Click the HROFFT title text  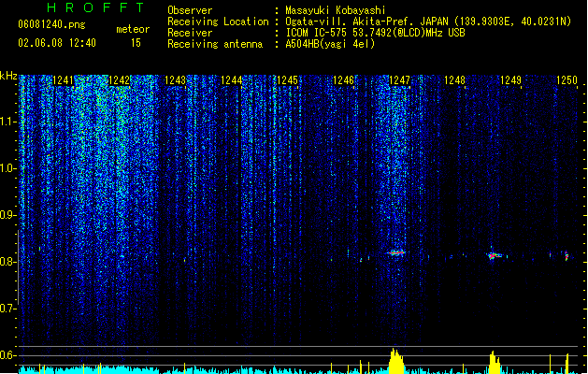point(96,7)
